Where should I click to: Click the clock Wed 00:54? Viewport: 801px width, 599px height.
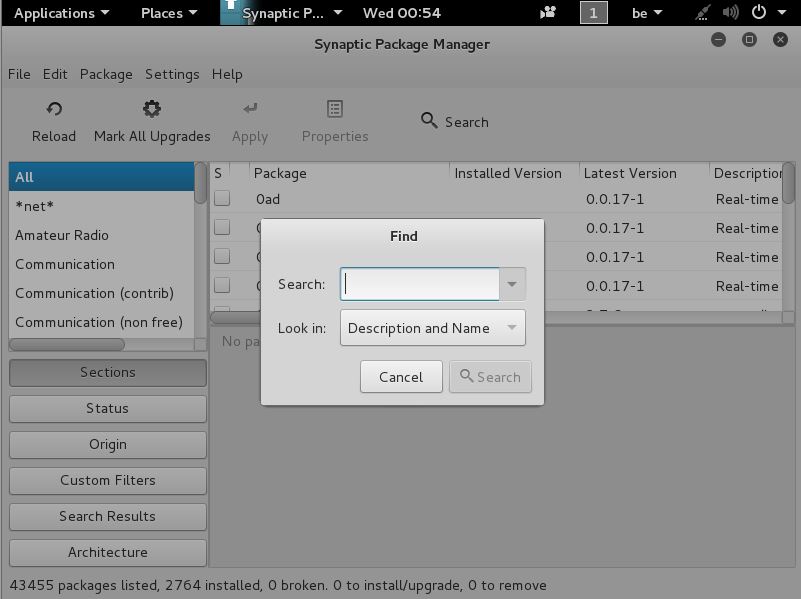(x=402, y=13)
